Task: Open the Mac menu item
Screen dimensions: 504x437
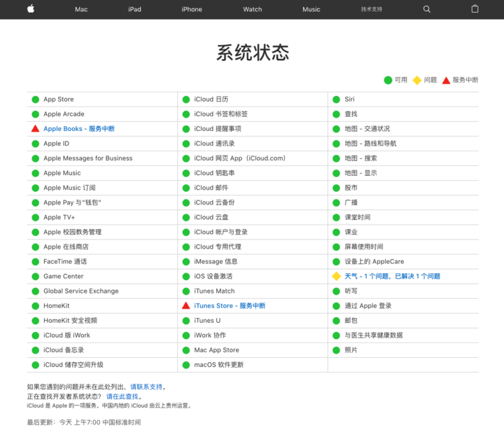Action: pyautogui.click(x=81, y=9)
